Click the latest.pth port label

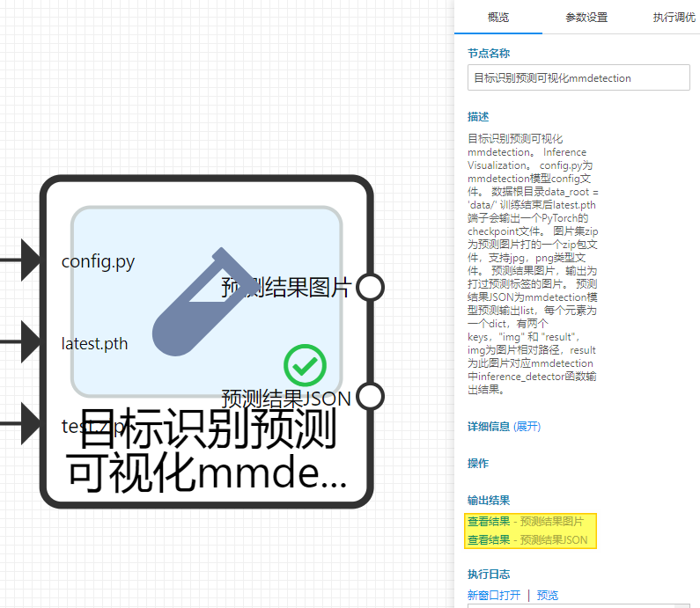click(x=94, y=343)
